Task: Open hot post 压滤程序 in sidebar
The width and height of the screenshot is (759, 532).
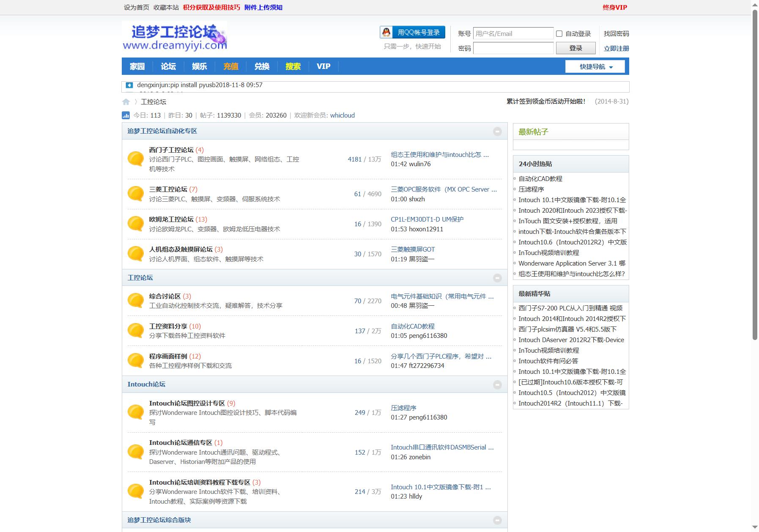Action: 531,189
